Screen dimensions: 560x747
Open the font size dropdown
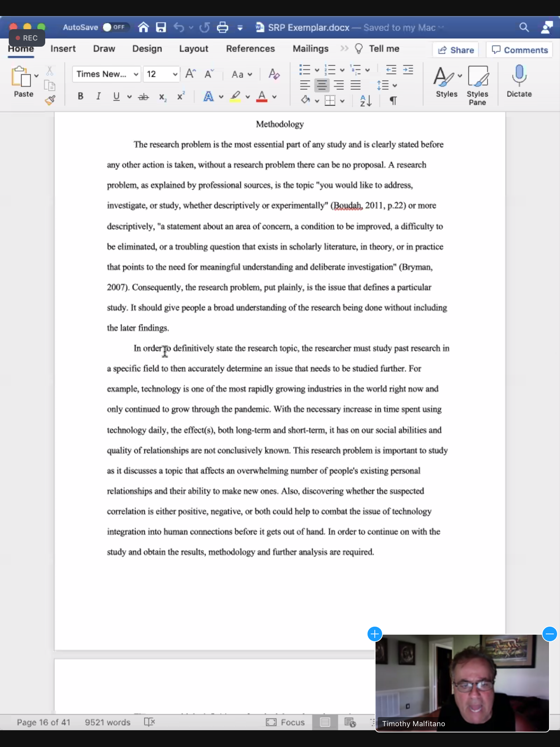coord(175,74)
